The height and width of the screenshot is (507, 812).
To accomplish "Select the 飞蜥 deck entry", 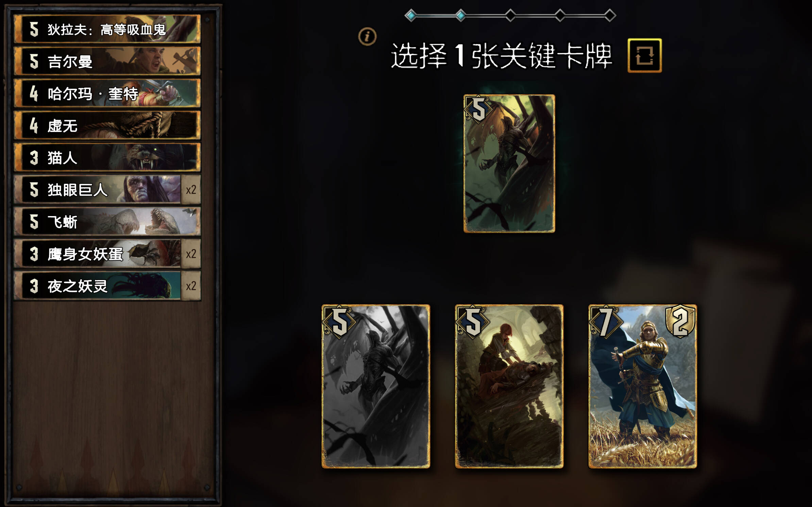I will pyautogui.click(x=107, y=222).
